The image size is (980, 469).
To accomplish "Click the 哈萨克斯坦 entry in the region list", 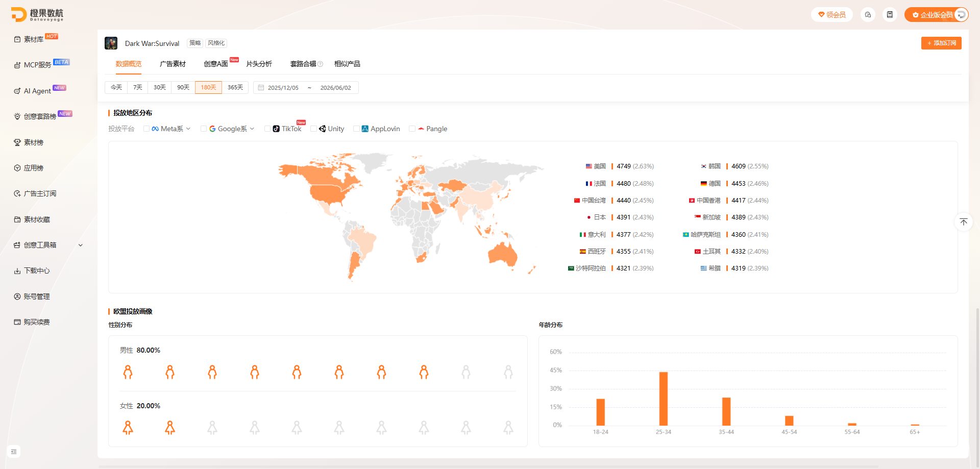I will coord(726,235).
